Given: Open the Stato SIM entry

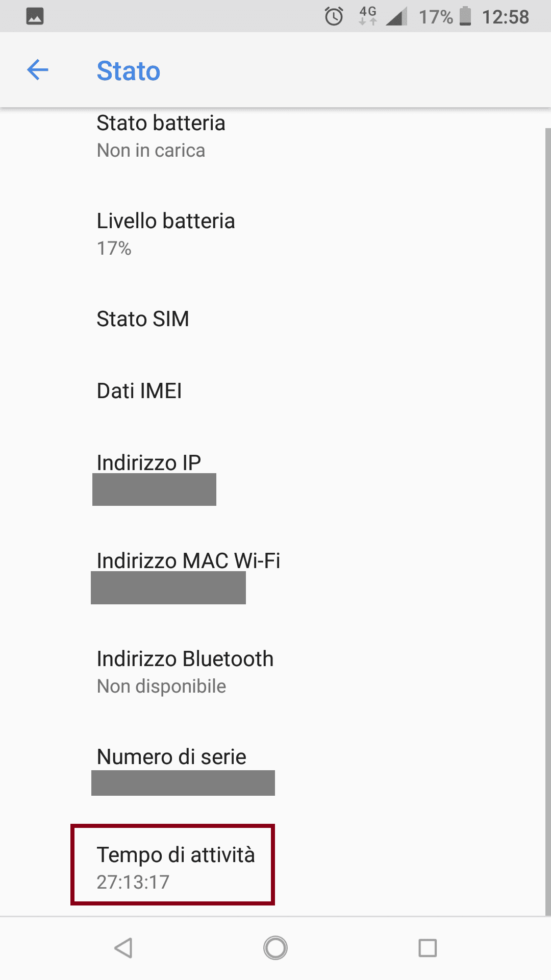Looking at the screenshot, I should point(143,319).
